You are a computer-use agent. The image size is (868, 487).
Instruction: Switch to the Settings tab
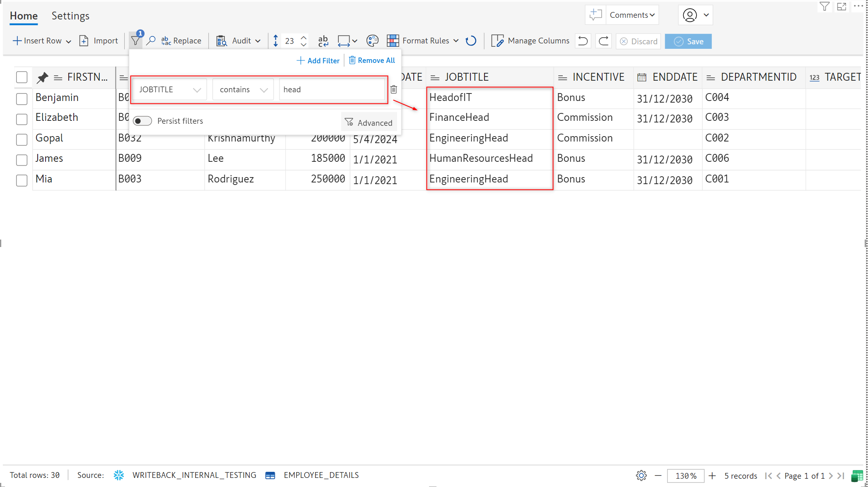click(70, 16)
